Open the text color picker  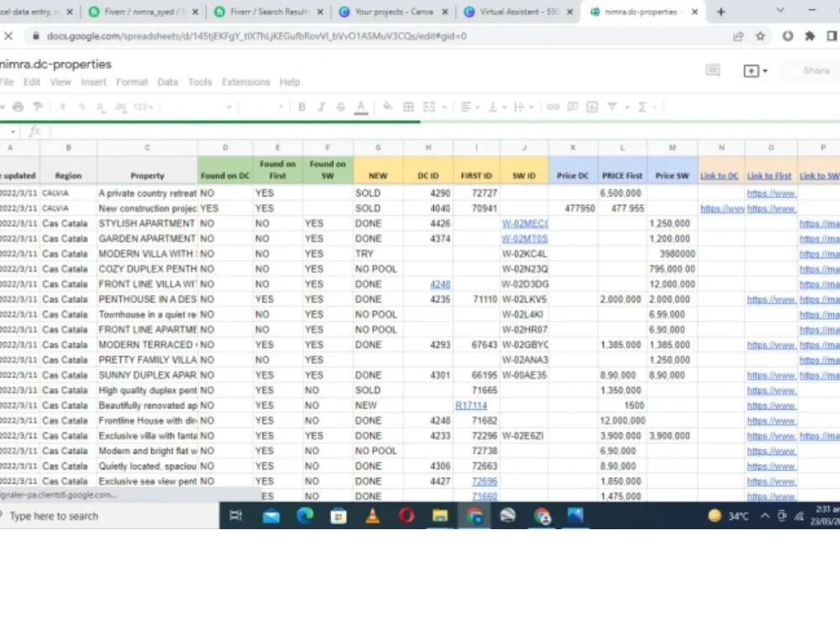pyautogui.click(x=361, y=108)
